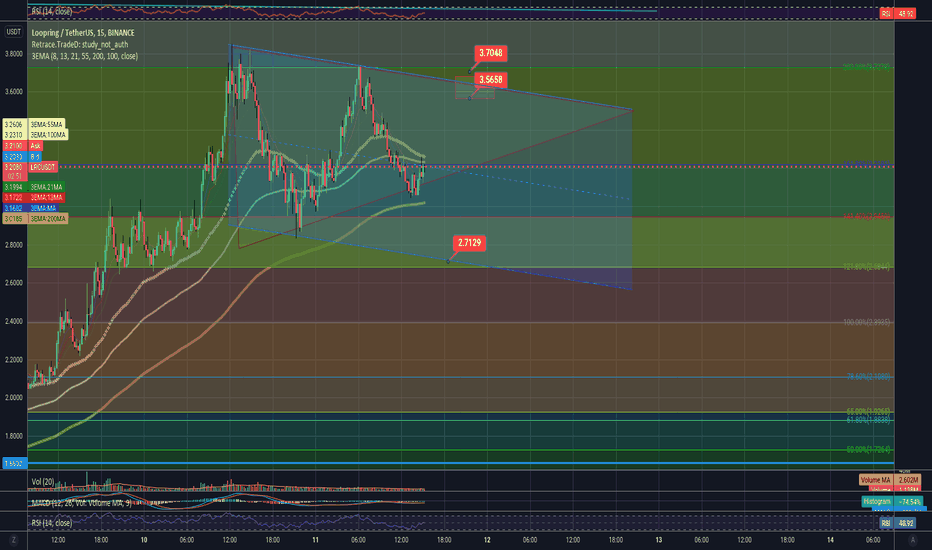Click the Volume MA 2.602M label
This screenshot has width=932, height=550.
pyautogui.click(x=890, y=480)
